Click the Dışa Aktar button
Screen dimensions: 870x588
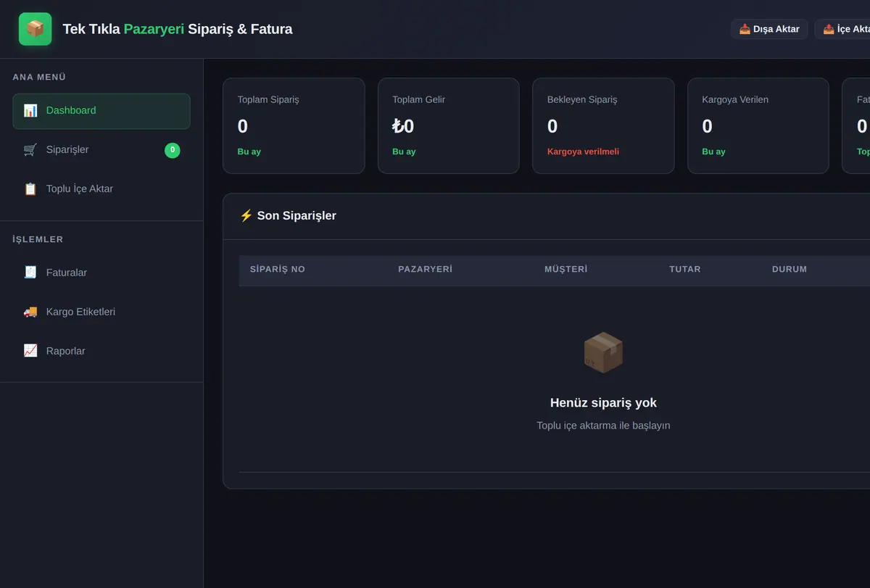769,29
